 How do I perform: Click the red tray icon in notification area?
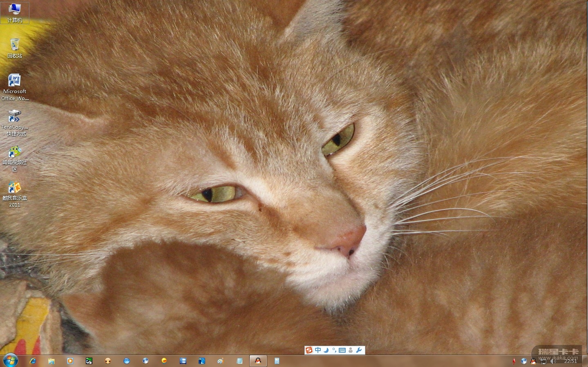tap(514, 361)
